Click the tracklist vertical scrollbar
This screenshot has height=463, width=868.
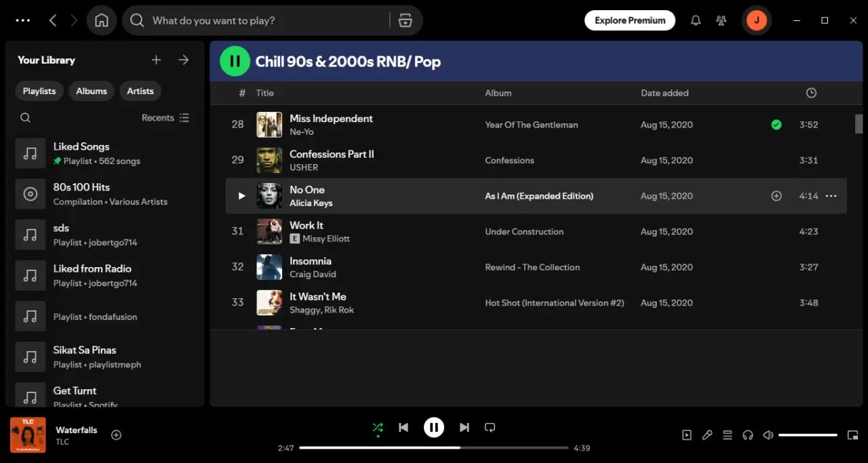point(859,124)
